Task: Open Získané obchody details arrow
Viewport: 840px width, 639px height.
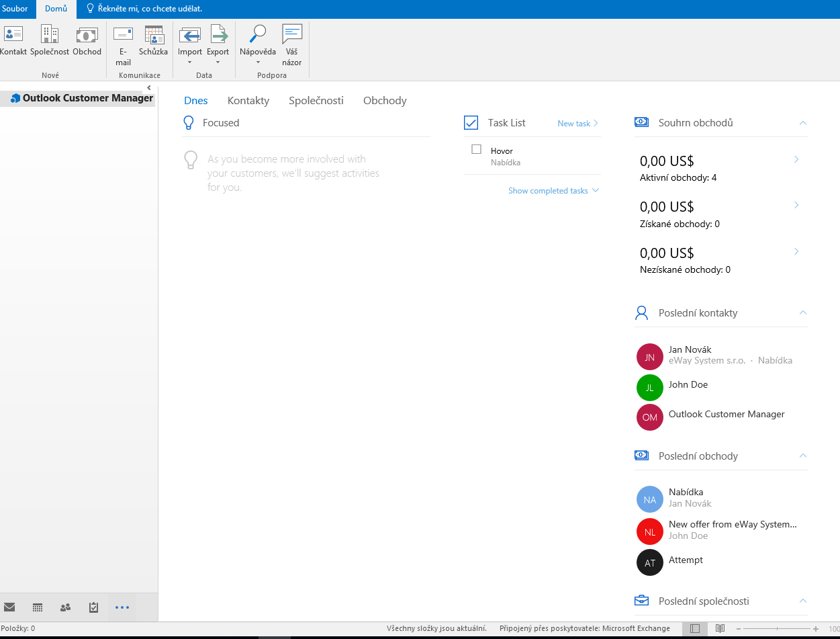Action: (x=796, y=205)
